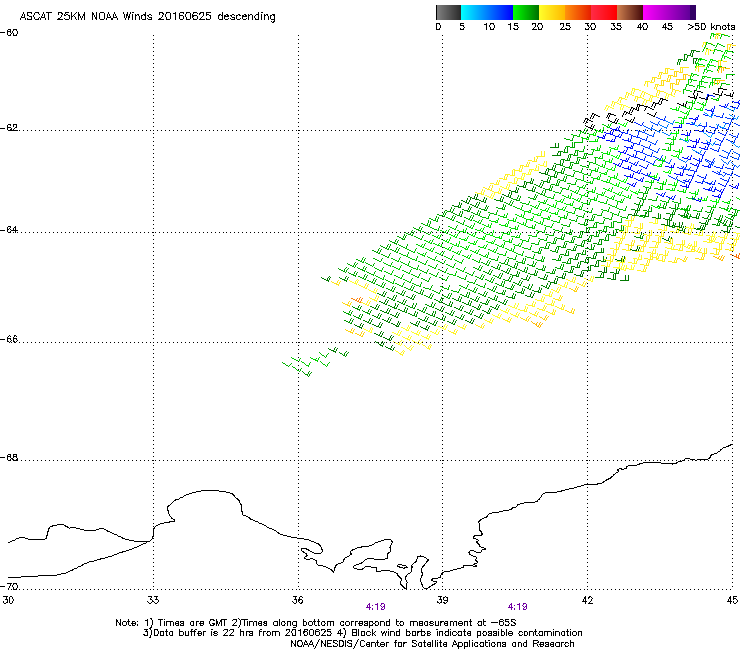
Task: Click the -62 latitude axis label
Action: pyautogui.click(x=9, y=128)
